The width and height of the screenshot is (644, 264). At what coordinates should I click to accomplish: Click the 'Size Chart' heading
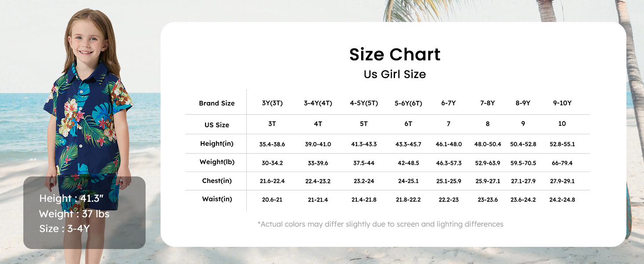[395, 55]
